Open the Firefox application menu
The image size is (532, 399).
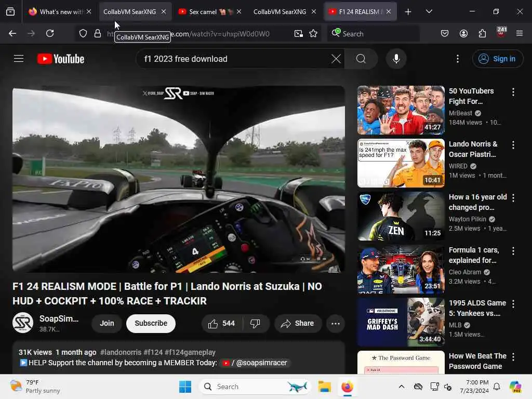[520, 33]
